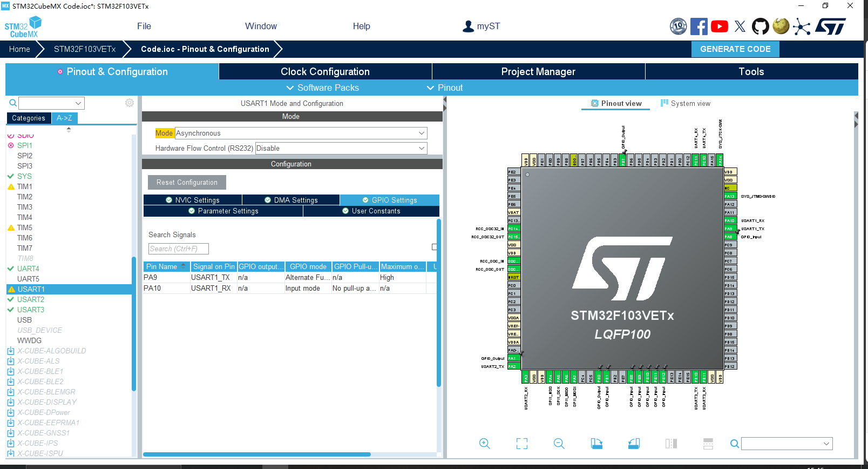Click the configuration panel vertical scrollbar
The height and width of the screenshot is (469, 868).
pos(439,303)
